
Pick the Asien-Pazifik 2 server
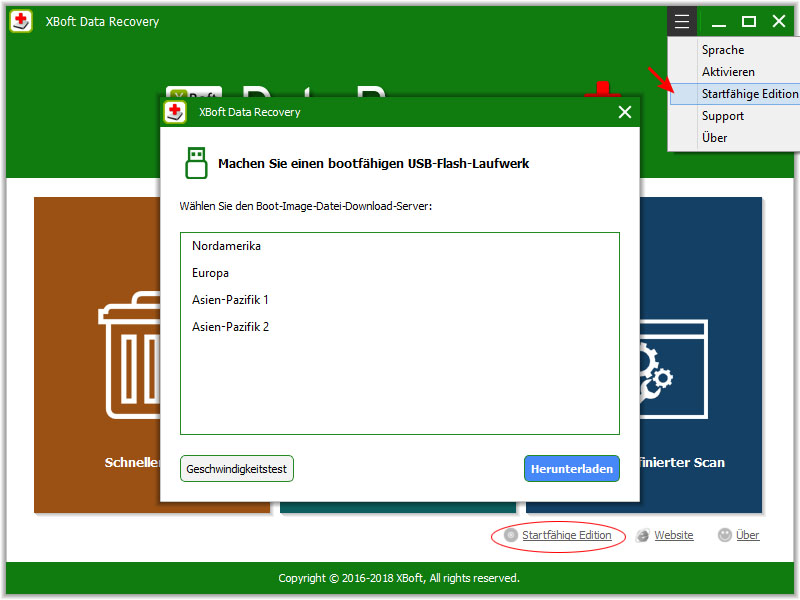pos(399,327)
